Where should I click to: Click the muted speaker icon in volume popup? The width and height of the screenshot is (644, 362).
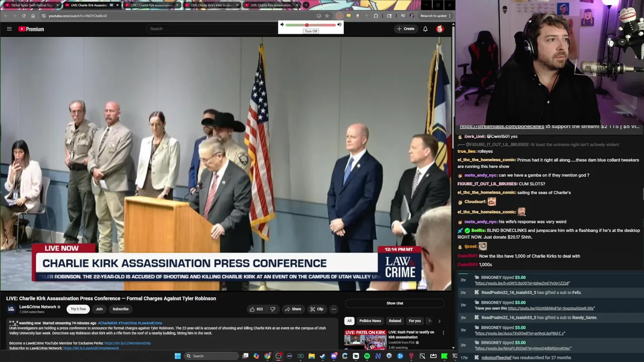click(282, 25)
